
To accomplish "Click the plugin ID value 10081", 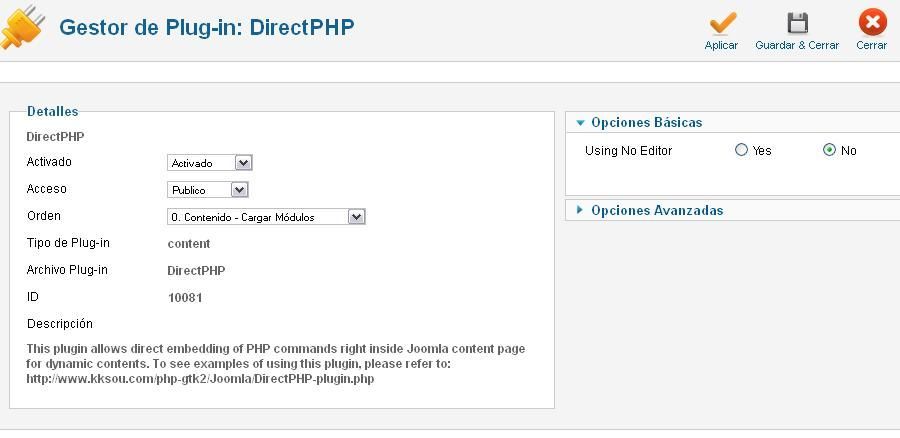I will (x=185, y=298).
